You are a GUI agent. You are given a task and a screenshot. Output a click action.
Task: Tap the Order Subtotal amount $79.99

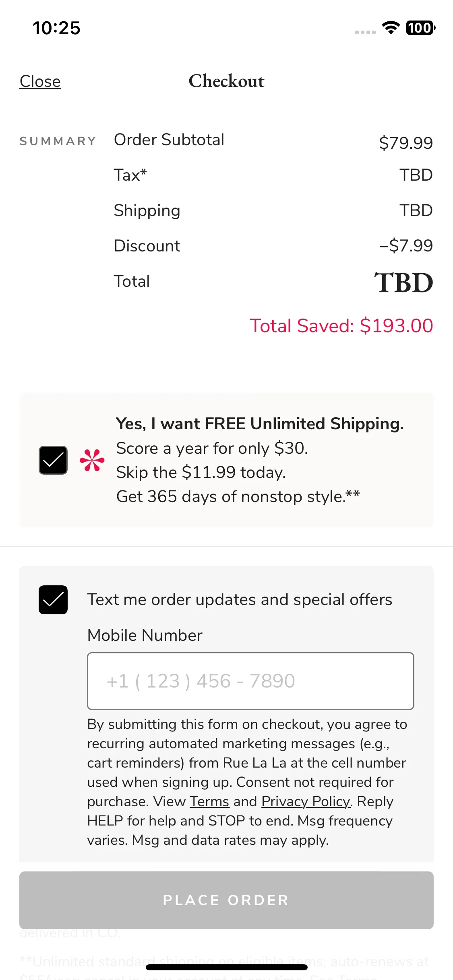406,143
